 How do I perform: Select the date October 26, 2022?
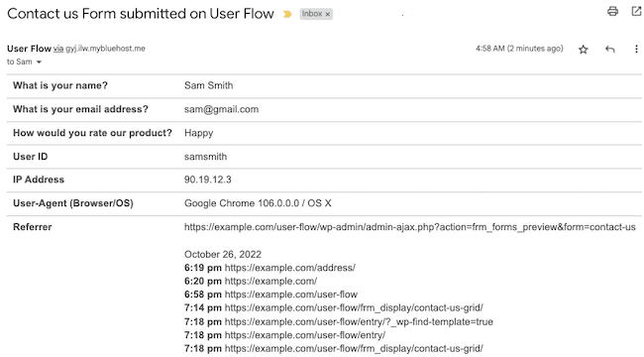(x=223, y=254)
